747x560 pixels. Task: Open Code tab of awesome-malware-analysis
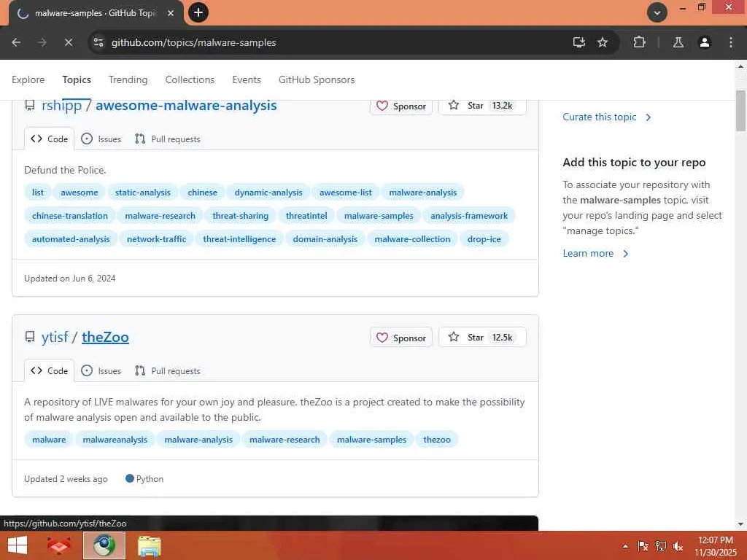(x=49, y=139)
